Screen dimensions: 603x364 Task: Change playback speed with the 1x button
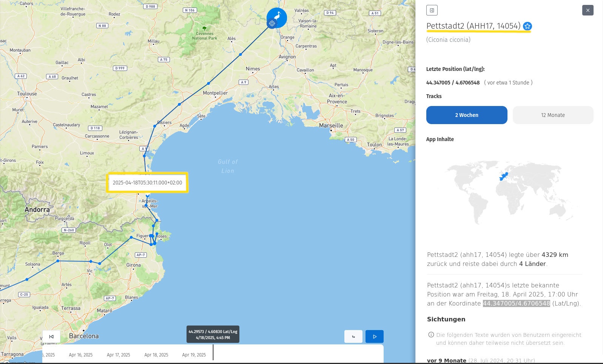(x=353, y=336)
